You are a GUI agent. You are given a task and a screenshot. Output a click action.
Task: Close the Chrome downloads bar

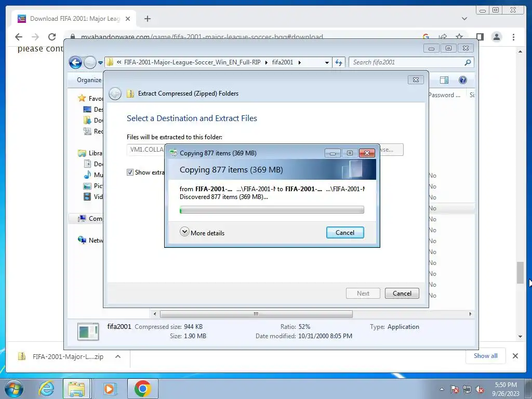515,356
